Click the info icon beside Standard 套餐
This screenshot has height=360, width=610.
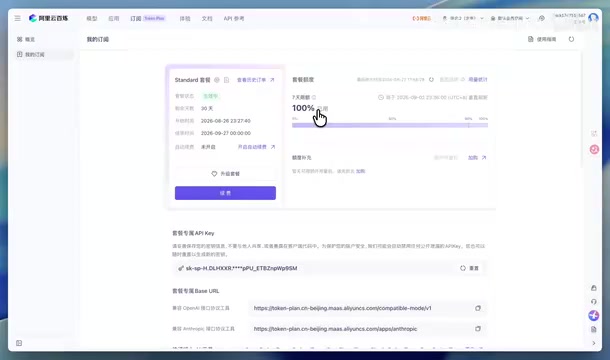(217, 80)
